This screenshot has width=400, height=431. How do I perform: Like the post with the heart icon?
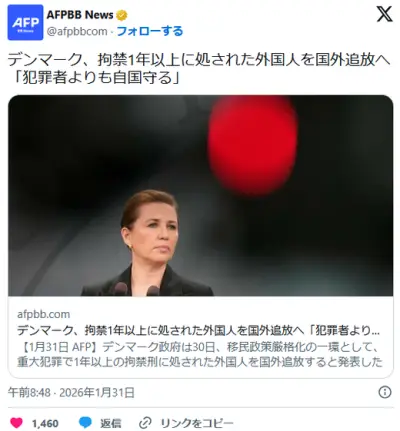tap(16, 423)
